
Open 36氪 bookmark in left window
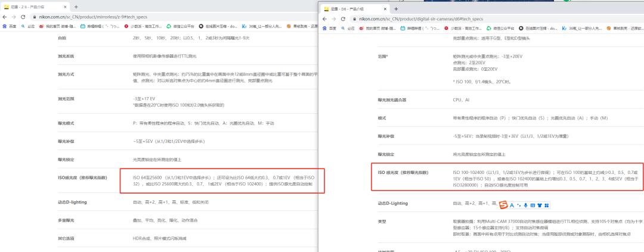[x=262, y=26]
